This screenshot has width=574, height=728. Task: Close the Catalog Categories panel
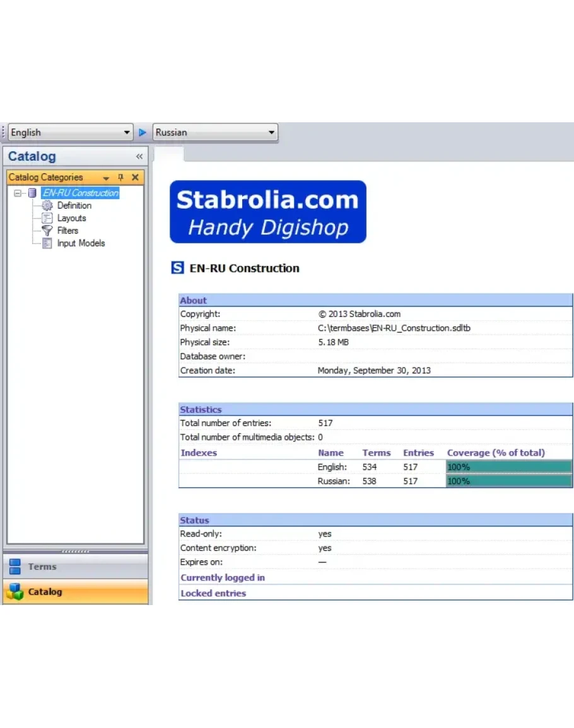point(135,178)
